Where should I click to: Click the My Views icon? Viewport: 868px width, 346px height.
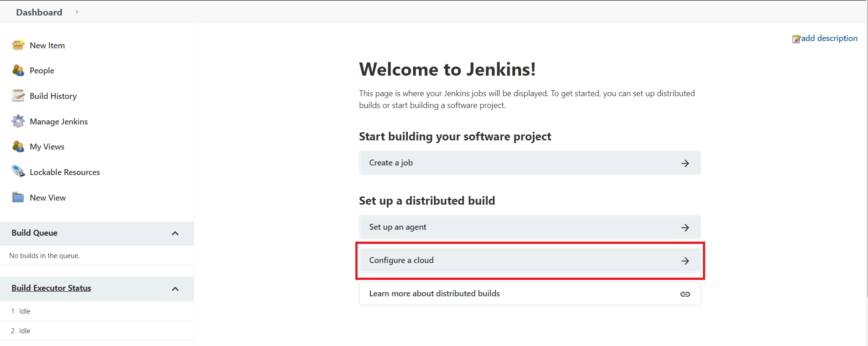[x=18, y=146]
